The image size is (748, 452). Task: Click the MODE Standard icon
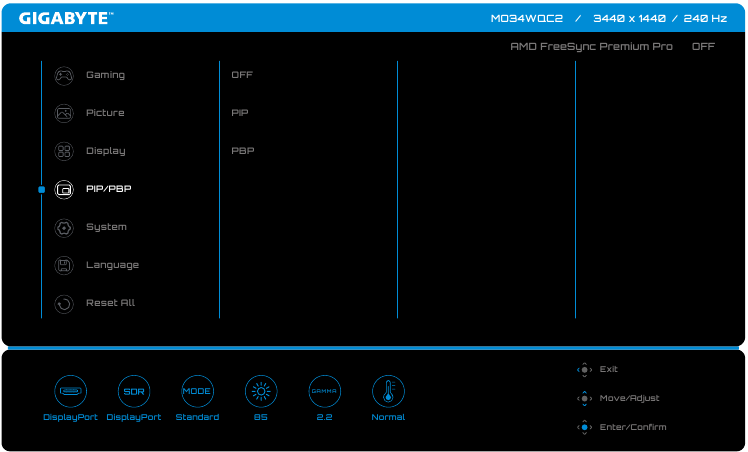coord(197,391)
